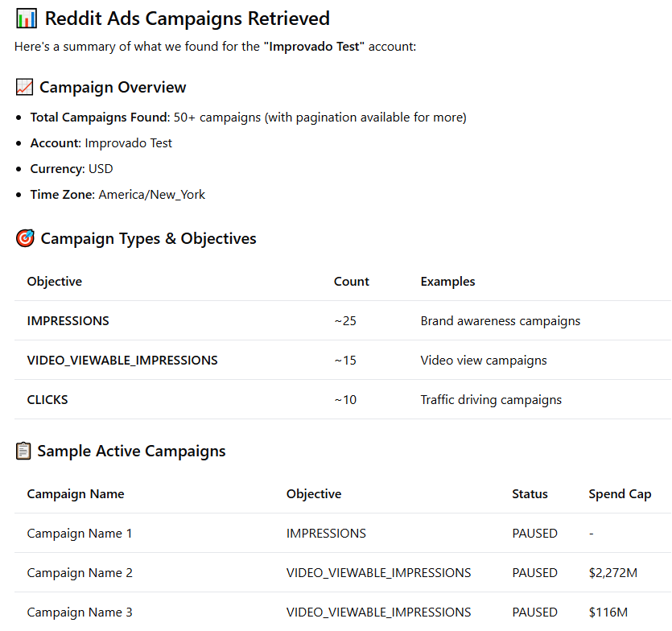Image resolution: width=672 pixels, height=631 pixels.
Task: Click the Reddit Ads Campaigns Retrieved heading
Action: (x=188, y=19)
